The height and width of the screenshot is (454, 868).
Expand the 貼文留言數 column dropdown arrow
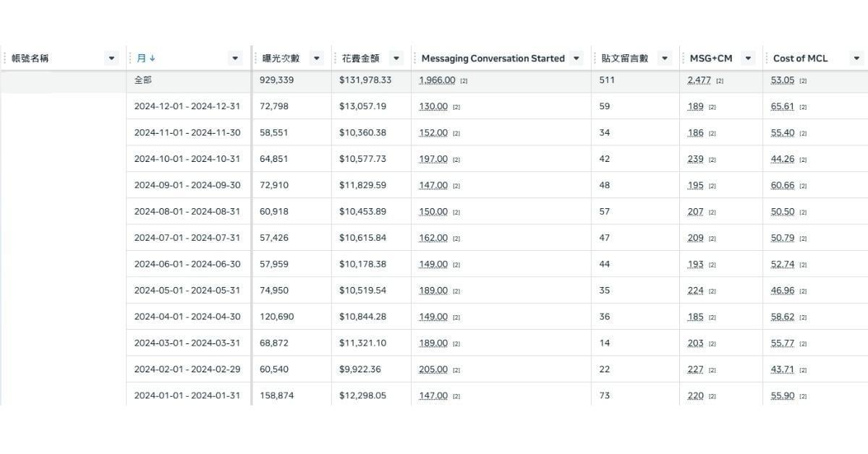tap(665, 59)
